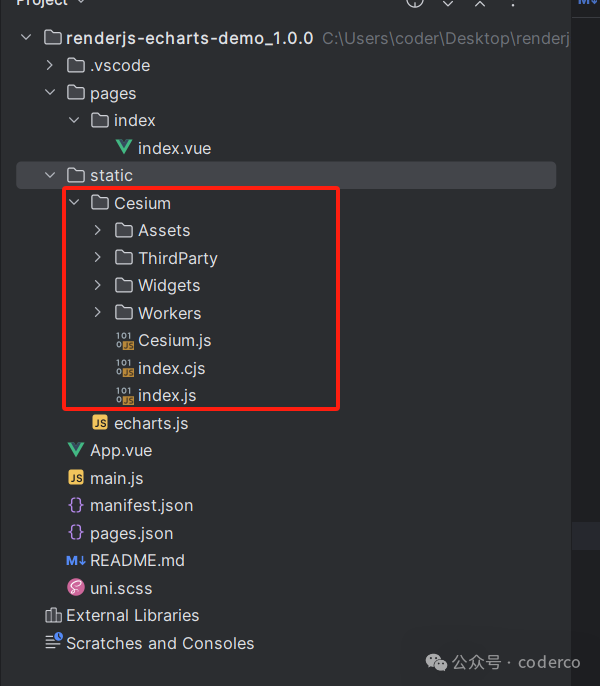Select the Widgets folder
This screenshot has height=686, width=600.
[x=168, y=286]
